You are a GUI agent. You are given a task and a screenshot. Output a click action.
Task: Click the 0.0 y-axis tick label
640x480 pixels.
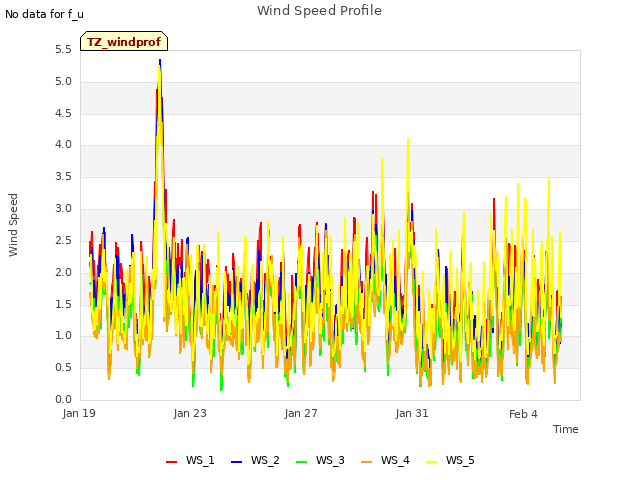(63, 399)
